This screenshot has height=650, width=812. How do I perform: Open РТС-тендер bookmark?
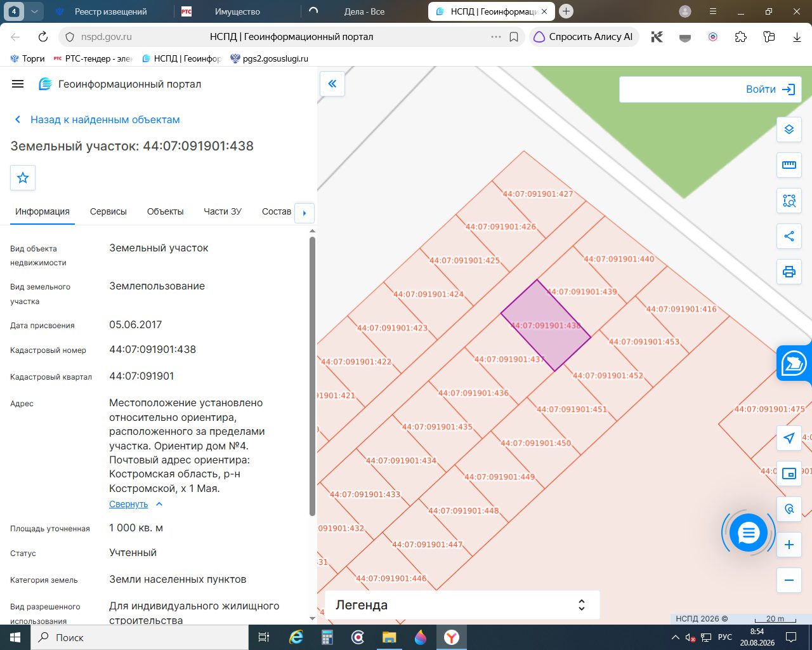click(93, 58)
